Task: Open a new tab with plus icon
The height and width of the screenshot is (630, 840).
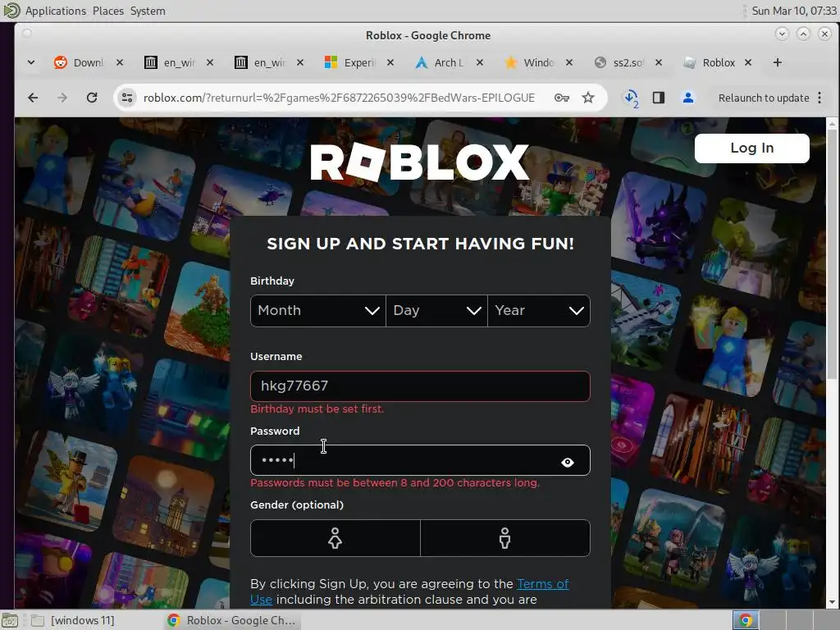Action: tap(778, 62)
